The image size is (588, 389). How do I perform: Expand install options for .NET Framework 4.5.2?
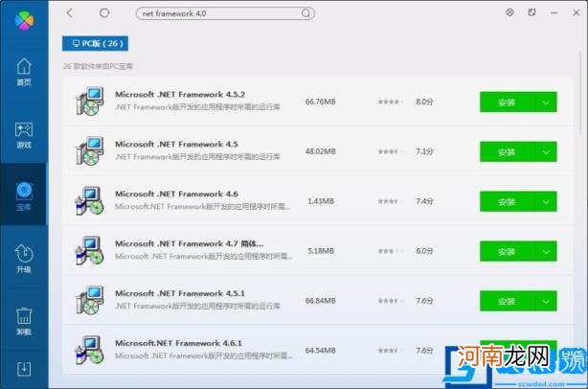(546, 102)
